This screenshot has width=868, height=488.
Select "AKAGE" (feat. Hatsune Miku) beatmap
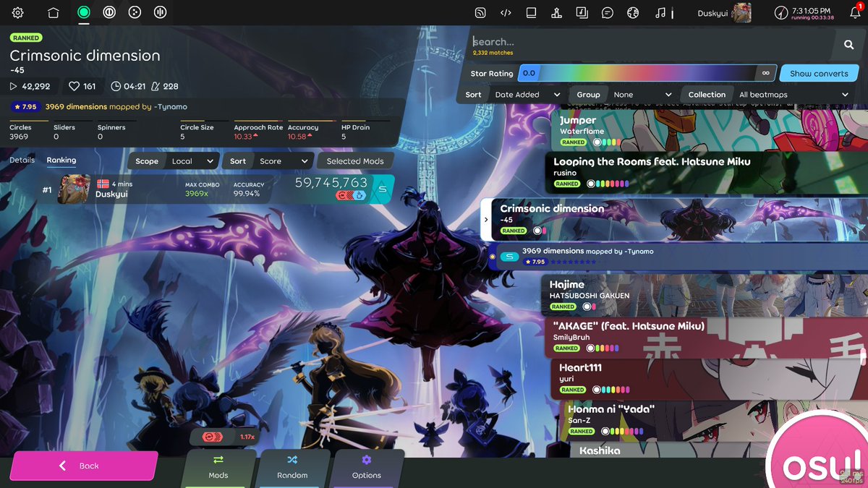point(706,337)
